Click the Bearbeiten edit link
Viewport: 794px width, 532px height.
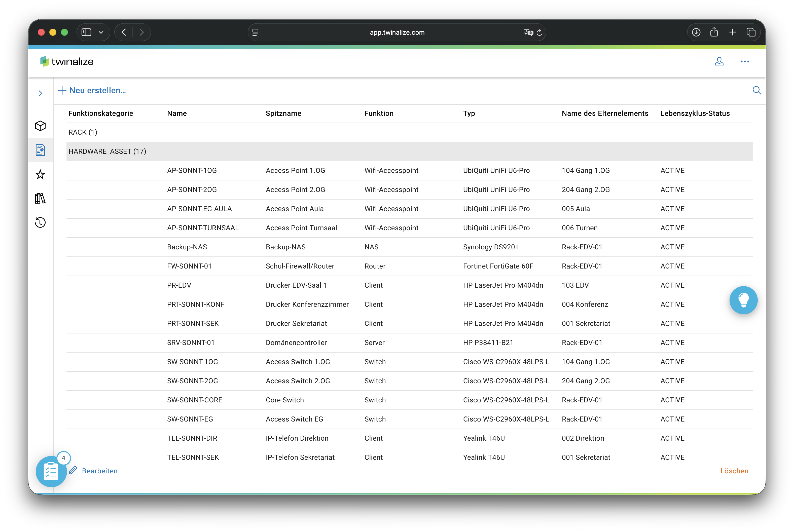pos(99,471)
